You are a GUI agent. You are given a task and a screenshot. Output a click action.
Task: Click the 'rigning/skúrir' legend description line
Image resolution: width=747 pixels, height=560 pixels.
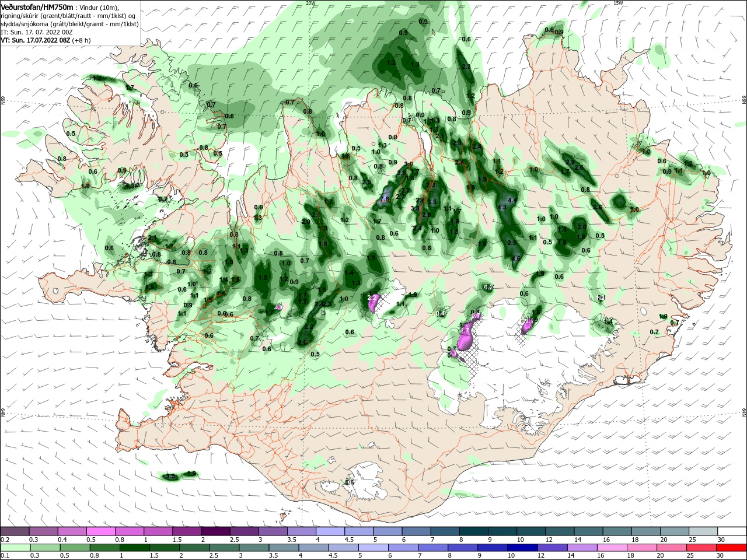coord(69,16)
